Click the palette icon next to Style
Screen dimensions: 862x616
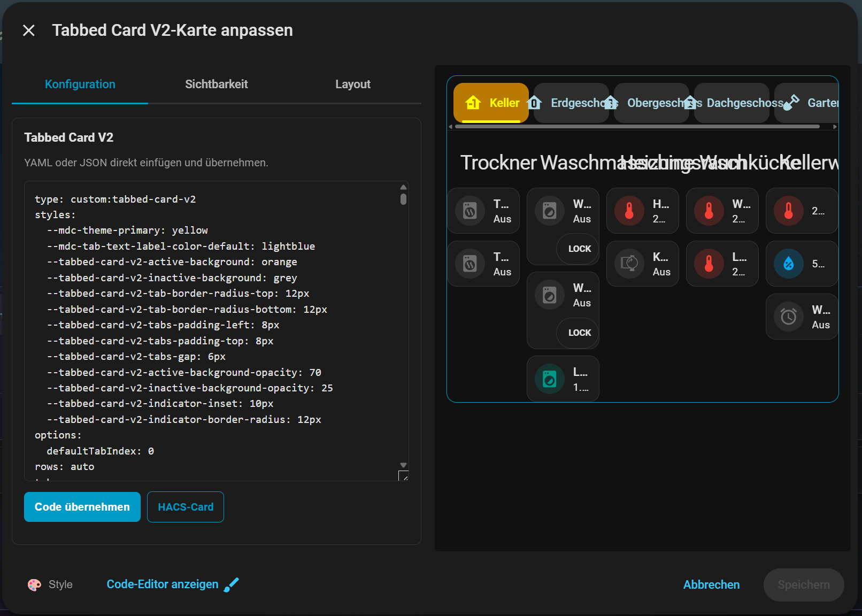point(34,585)
